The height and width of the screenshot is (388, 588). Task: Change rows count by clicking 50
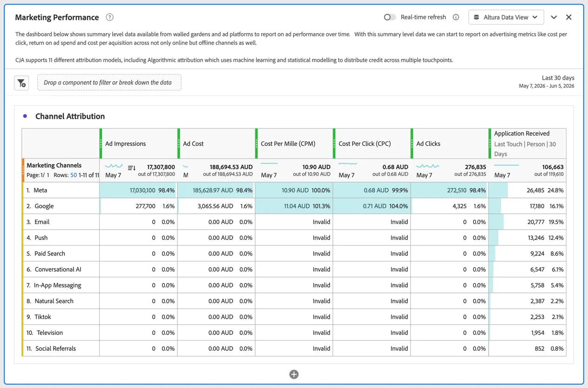(74, 175)
